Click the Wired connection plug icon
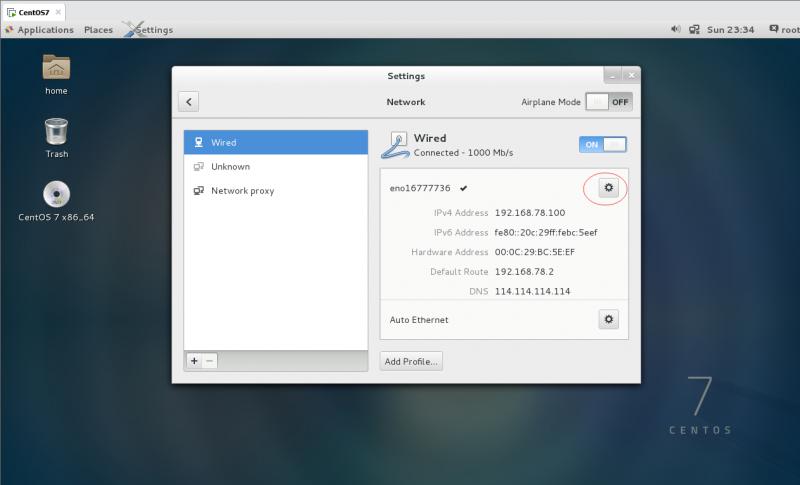Image resolution: width=800 pixels, height=485 pixels. click(395, 145)
